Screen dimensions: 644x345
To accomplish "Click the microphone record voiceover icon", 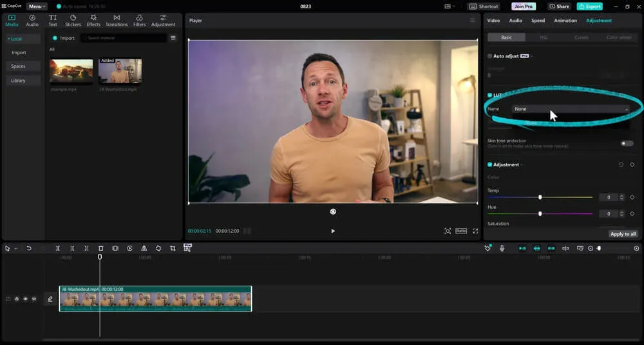I will [502, 248].
